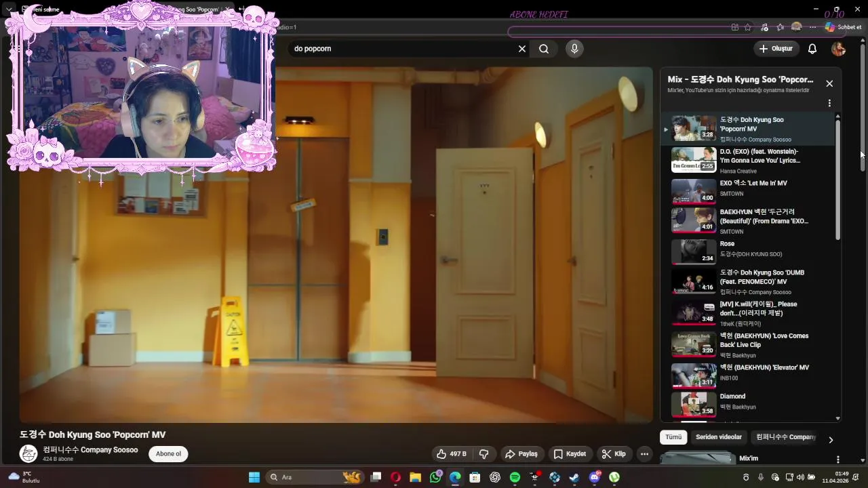
Task: Open Copilot Sohbet et button
Action: [x=843, y=27]
